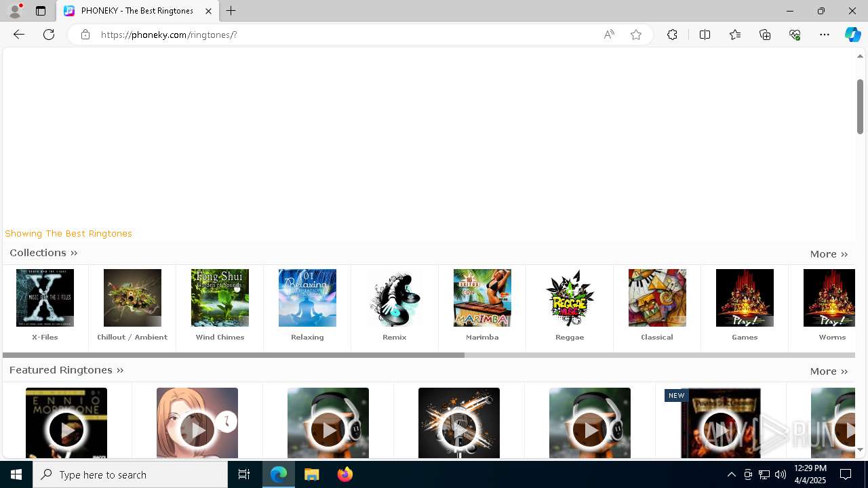Click the X-Files text label
The width and height of the screenshot is (868, 488).
(45, 337)
